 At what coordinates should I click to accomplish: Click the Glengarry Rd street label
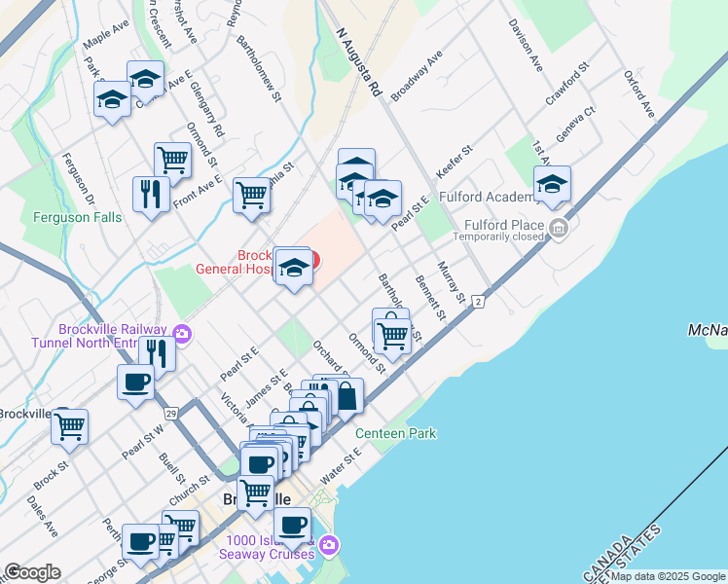pyautogui.click(x=207, y=109)
